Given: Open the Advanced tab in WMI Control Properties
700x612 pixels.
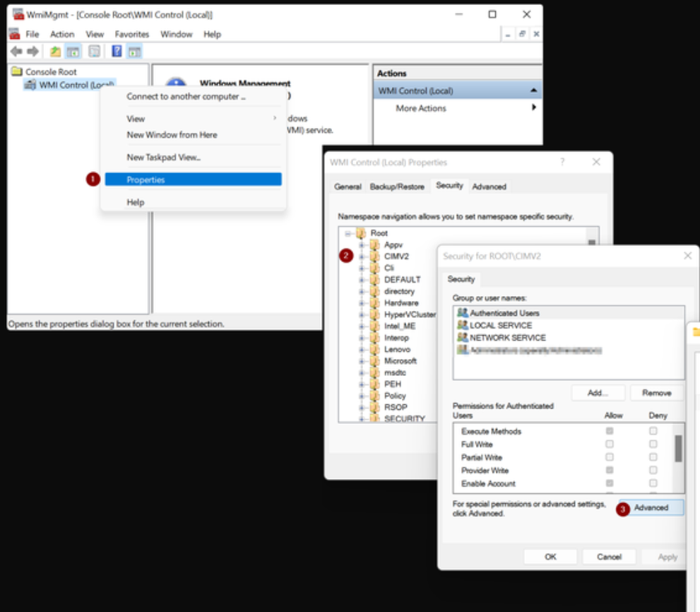Looking at the screenshot, I should pos(490,187).
